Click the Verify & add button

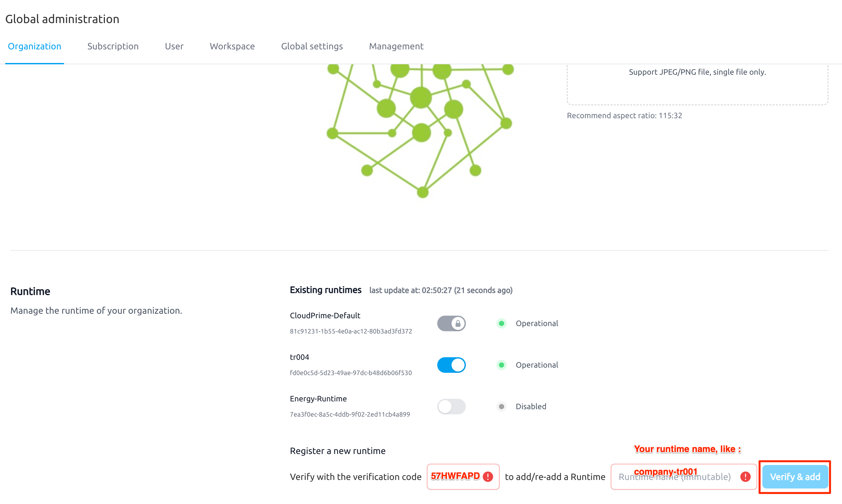(795, 476)
